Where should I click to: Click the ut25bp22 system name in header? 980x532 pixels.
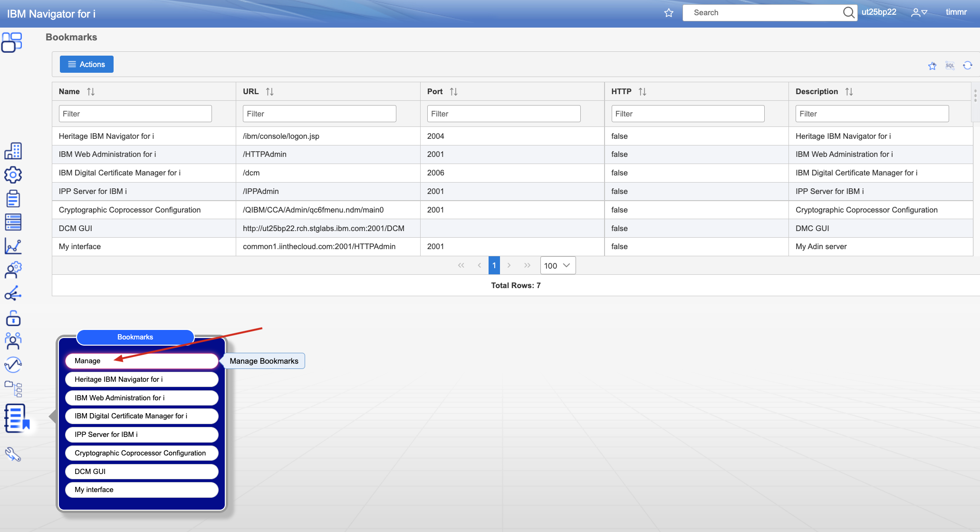pyautogui.click(x=879, y=12)
